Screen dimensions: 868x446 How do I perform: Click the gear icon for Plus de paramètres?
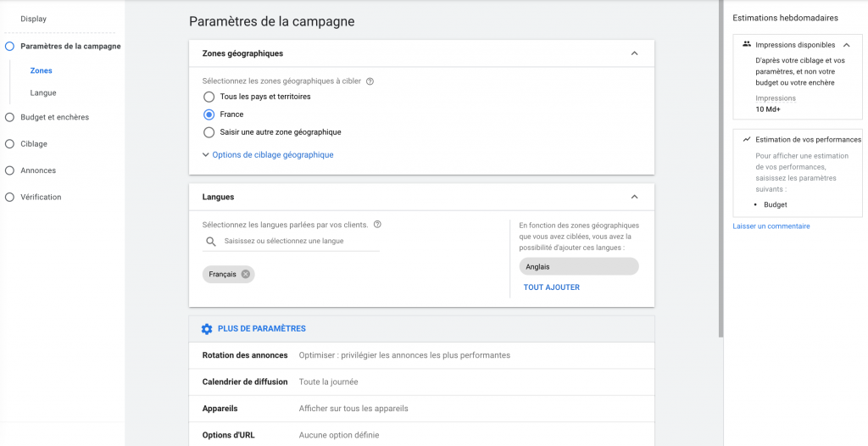(x=207, y=329)
